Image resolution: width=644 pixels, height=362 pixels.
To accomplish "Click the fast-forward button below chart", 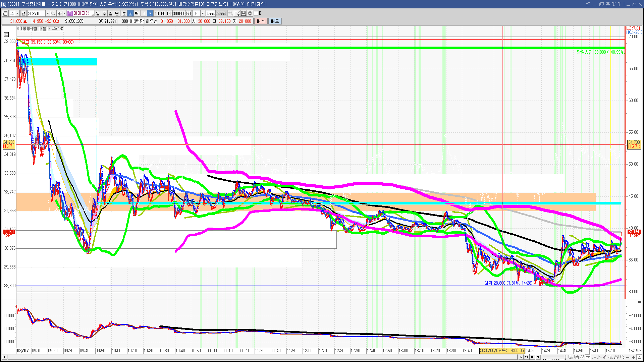I will point(538,357).
